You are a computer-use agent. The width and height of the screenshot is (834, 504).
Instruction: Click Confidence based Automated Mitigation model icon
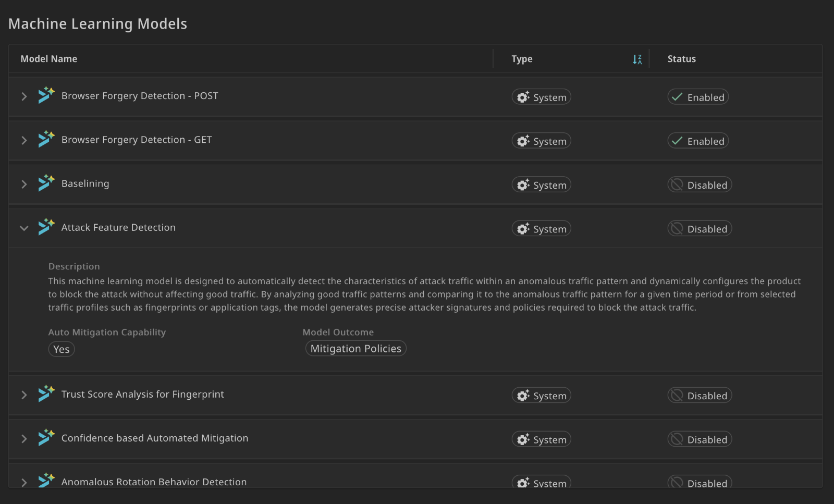[x=46, y=437]
